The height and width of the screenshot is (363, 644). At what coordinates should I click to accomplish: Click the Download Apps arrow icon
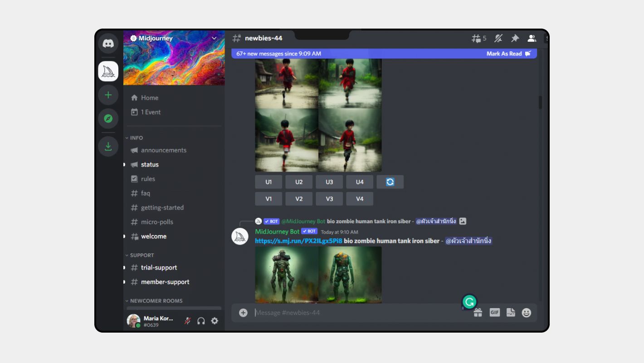click(x=108, y=147)
